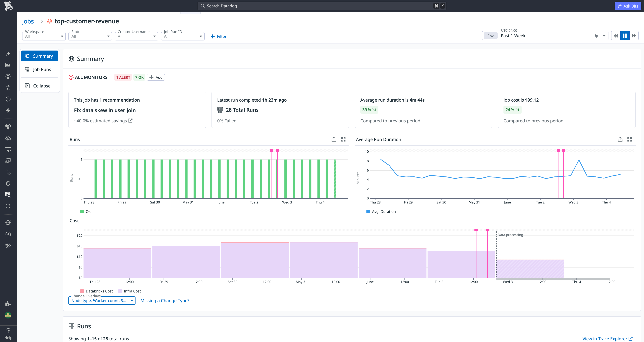Expand the Past 1 Week time dropdown arrow
This screenshot has width=644, height=342.
click(604, 36)
